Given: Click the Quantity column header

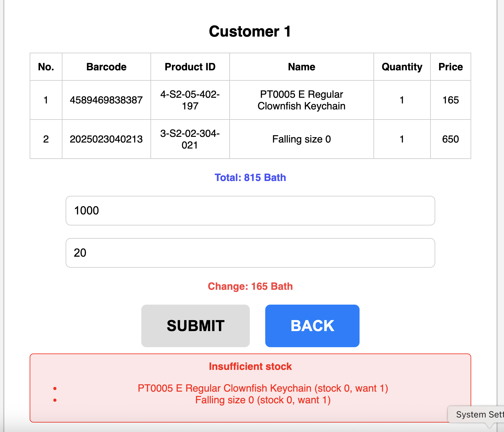Looking at the screenshot, I should 402,67.
